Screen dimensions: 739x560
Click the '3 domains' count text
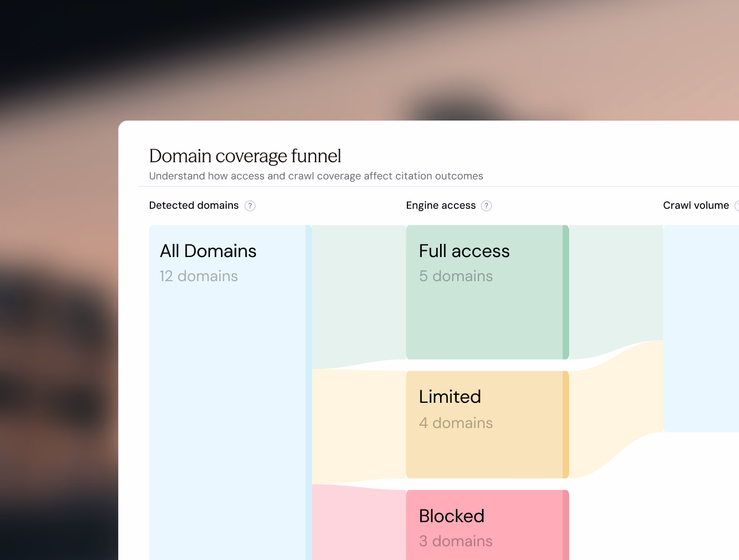pos(456,541)
